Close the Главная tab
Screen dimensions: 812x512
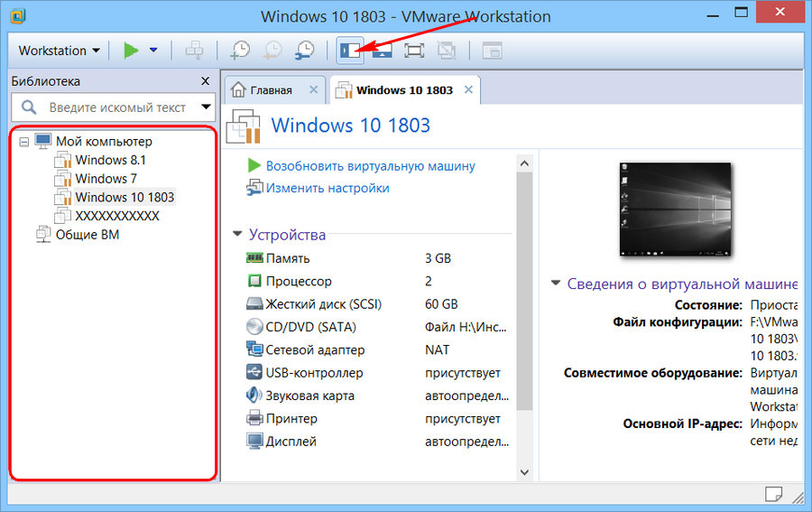coord(313,89)
